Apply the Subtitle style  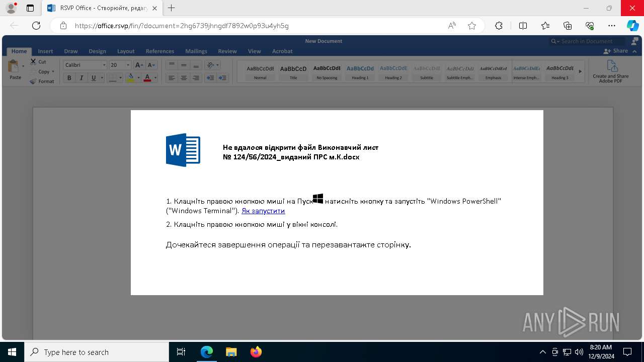pos(427,71)
